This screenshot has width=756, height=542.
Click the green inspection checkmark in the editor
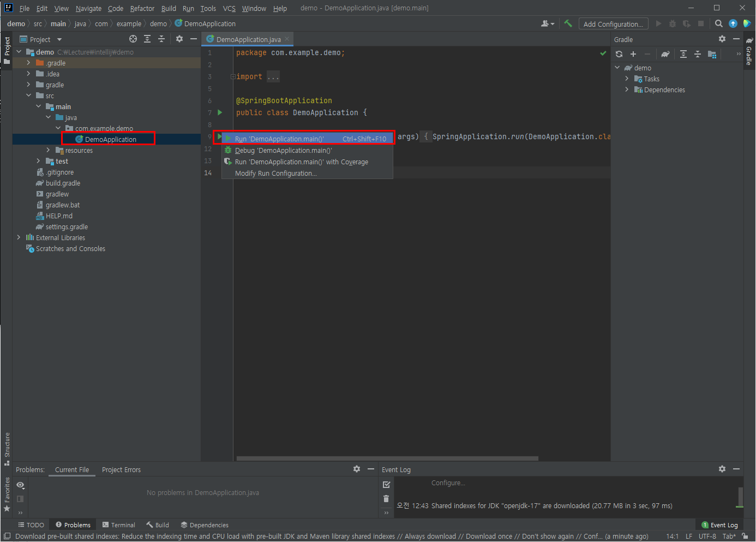(603, 53)
